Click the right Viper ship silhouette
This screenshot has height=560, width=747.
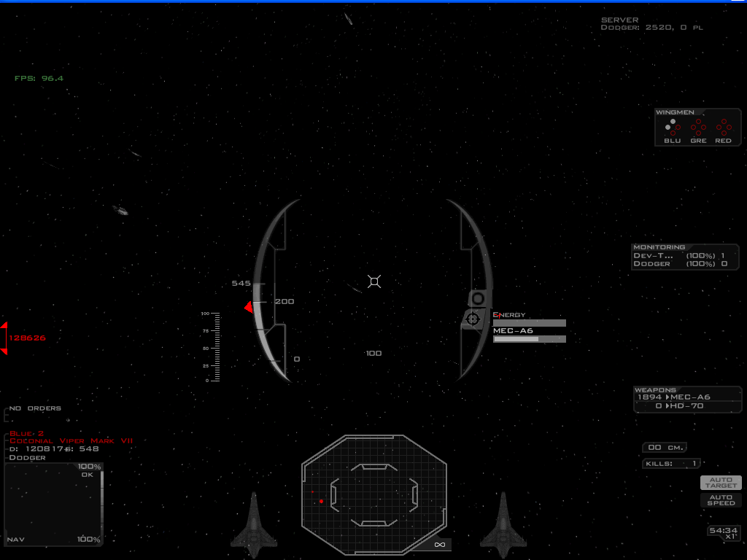[503, 524]
